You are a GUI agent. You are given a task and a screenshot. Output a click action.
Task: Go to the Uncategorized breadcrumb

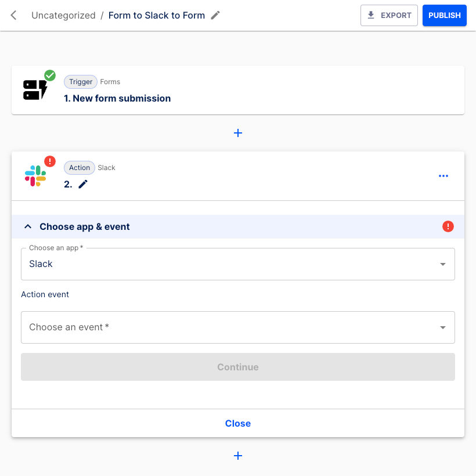(x=63, y=16)
